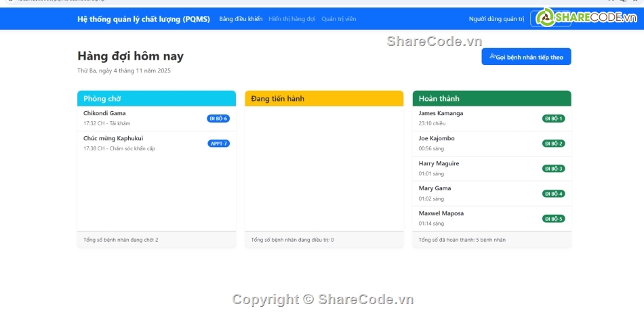Click the ĐI BỘ-3 badge for Harry Maguire

click(553, 169)
